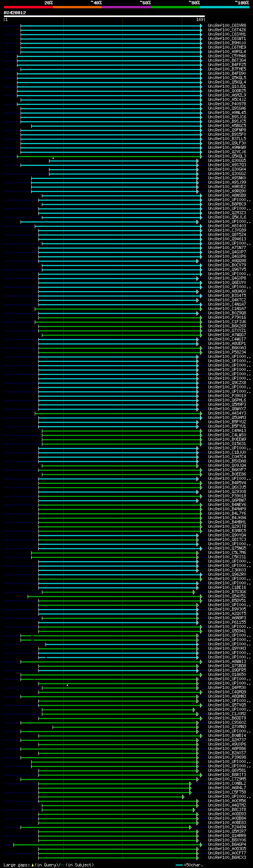Select the UniRef100_Q5TVQ5 hit label

coord(227,705)
